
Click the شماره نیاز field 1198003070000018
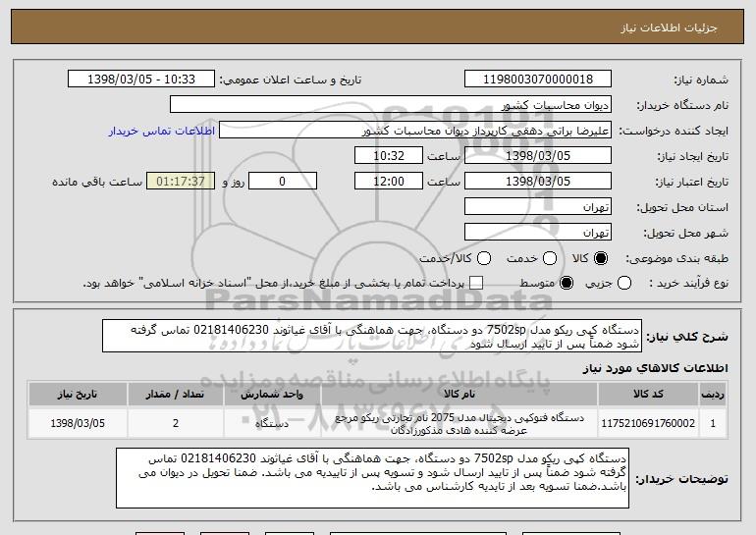[x=538, y=79]
